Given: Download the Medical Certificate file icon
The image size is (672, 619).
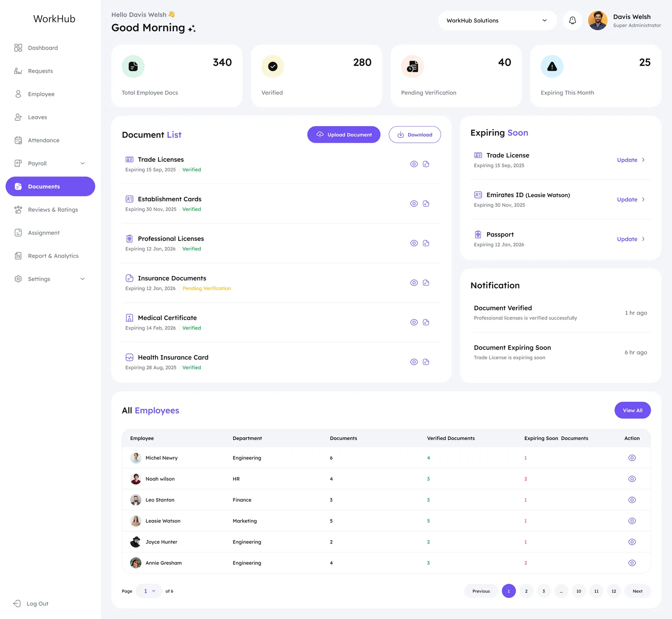Looking at the screenshot, I should coord(426,322).
